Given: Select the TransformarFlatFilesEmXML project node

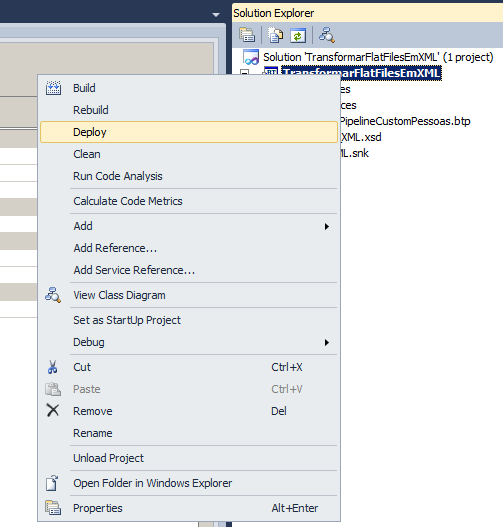Looking at the screenshot, I should click(x=361, y=73).
